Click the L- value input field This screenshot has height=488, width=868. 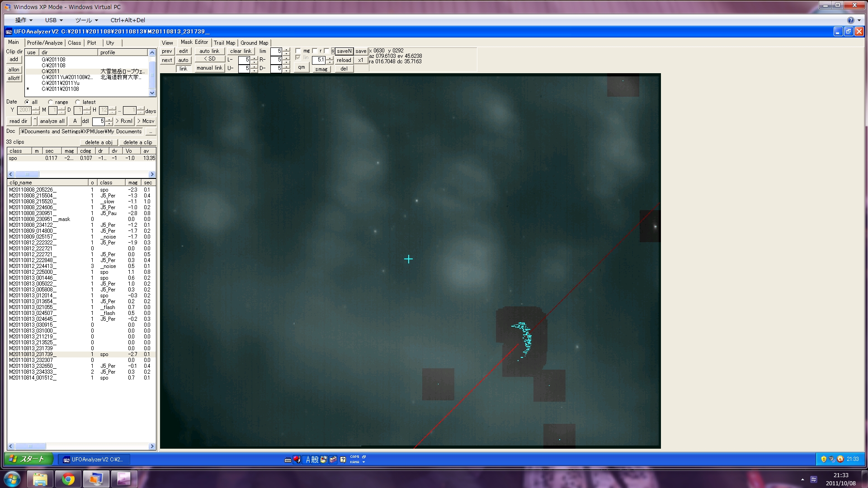(245, 60)
